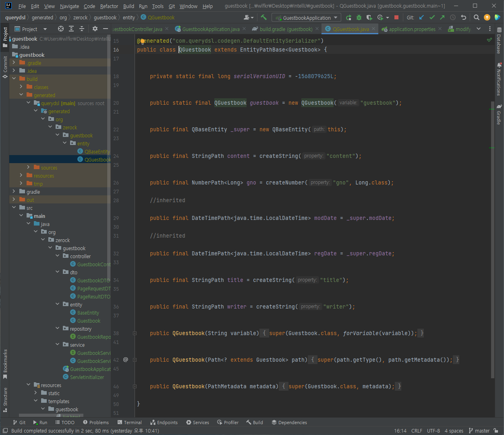The height and width of the screenshot is (435, 504).
Task: Open the Navigate menu
Action: click(x=69, y=6)
